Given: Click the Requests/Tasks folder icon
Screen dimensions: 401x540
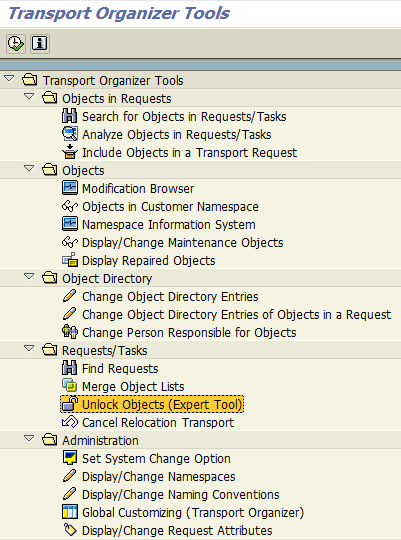Looking at the screenshot, I should tap(50, 350).
